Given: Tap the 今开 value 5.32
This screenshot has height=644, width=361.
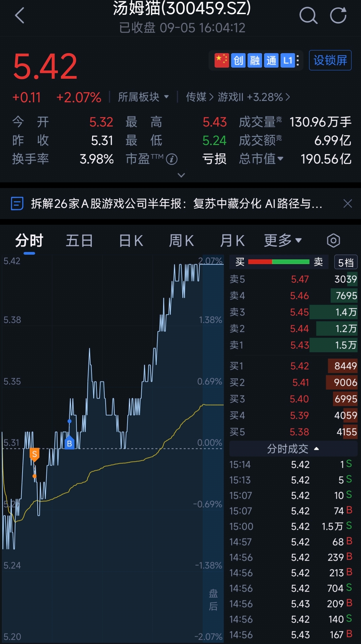Looking at the screenshot, I should pos(101,122).
